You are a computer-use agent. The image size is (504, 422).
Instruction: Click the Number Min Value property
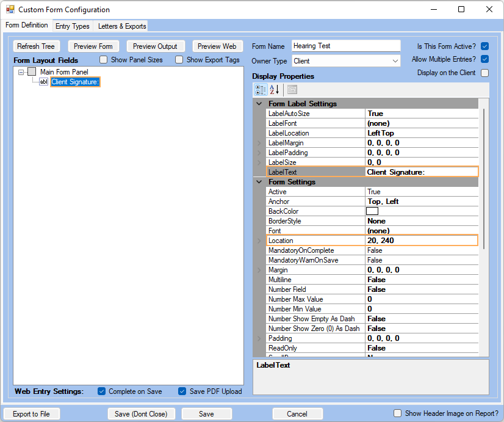click(373, 309)
